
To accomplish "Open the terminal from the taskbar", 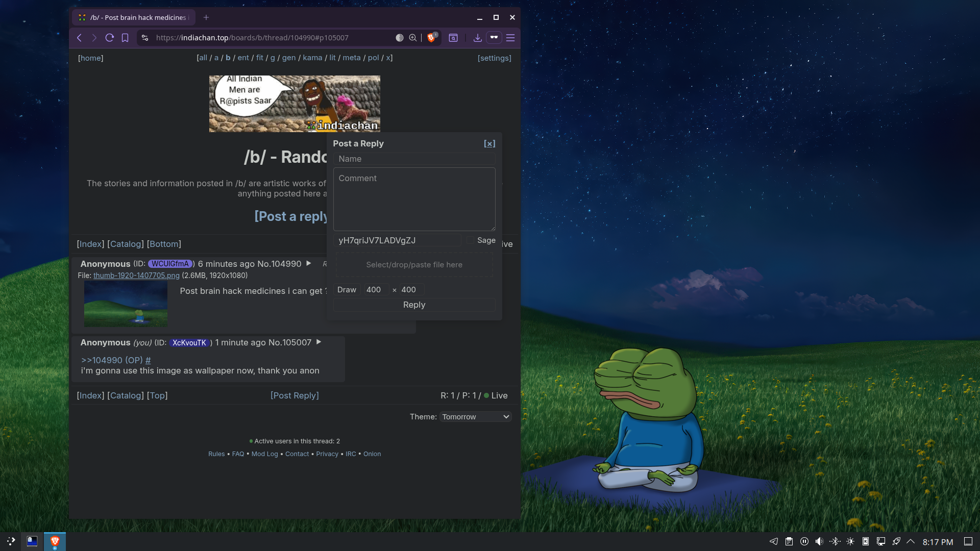I will 32,541.
